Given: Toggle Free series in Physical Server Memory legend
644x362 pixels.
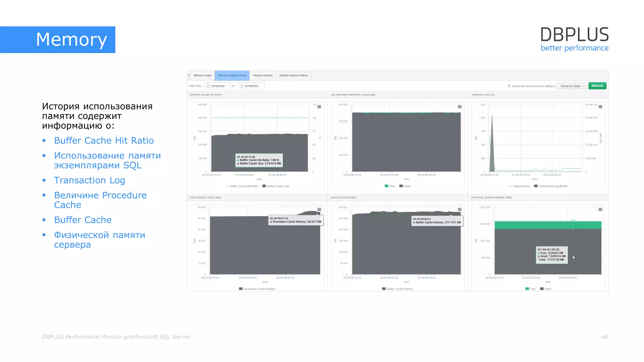Looking at the screenshot, I should coord(530,289).
